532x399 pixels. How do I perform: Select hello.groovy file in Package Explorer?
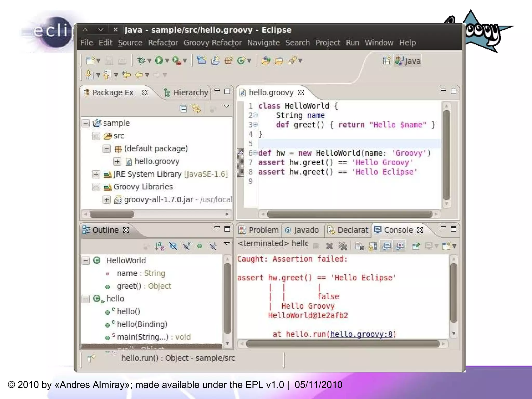157,161
